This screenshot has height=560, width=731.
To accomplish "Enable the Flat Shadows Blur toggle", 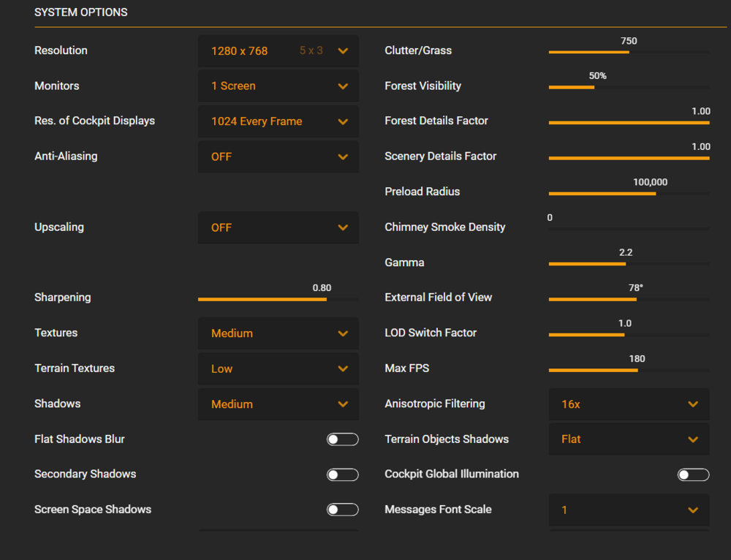I will pyautogui.click(x=342, y=439).
